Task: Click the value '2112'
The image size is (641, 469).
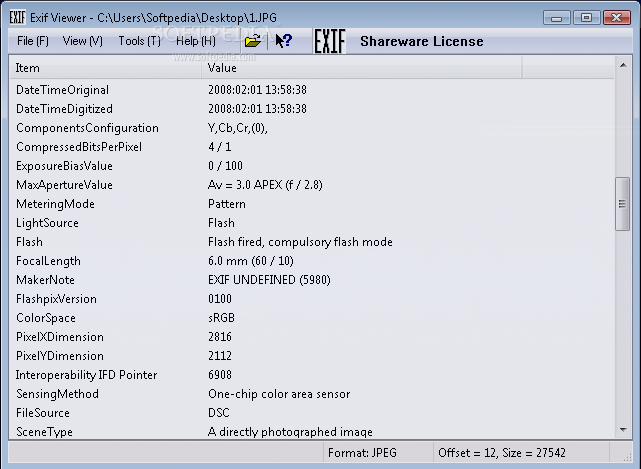Action: (220, 356)
